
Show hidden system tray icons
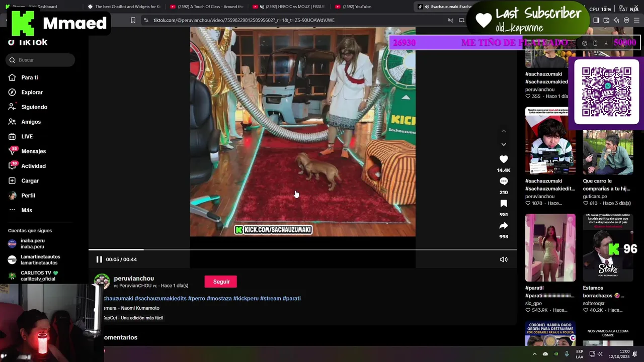click(534, 354)
